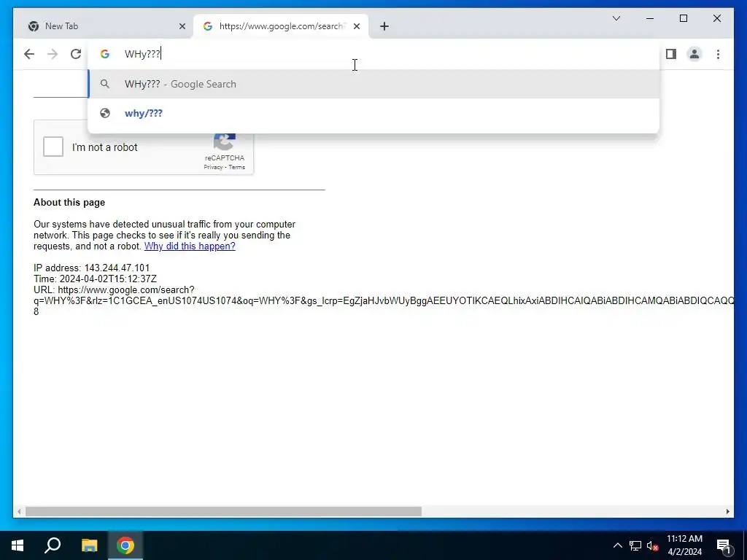
Task: Open Chrome side panel
Action: [x=671, y=54]
